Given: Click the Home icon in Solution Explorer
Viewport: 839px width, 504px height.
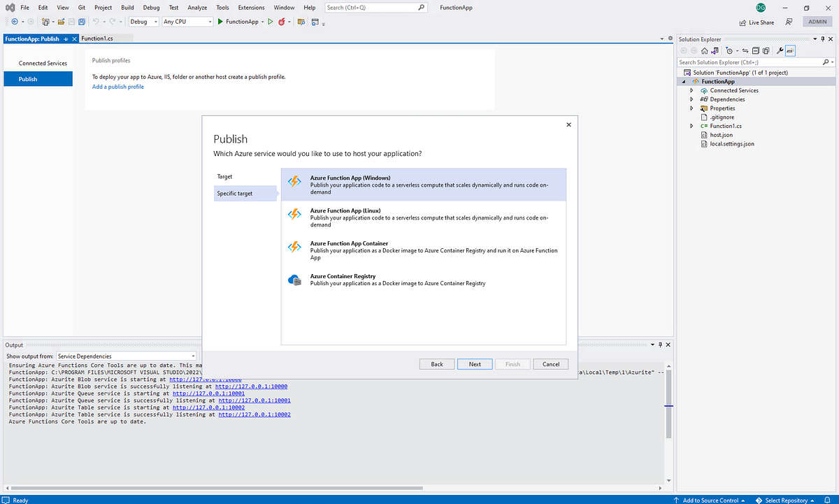Looking at the screenshot, I should click(x=704, y=50).
